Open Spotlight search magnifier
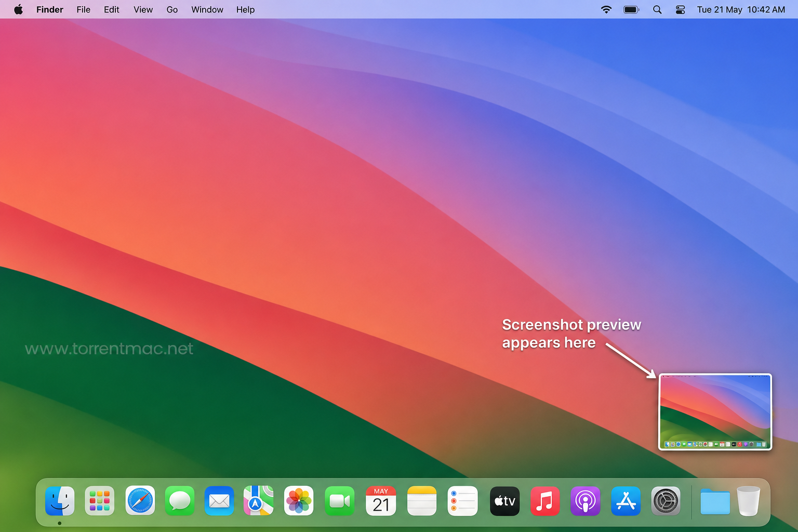 pos(657,9)
